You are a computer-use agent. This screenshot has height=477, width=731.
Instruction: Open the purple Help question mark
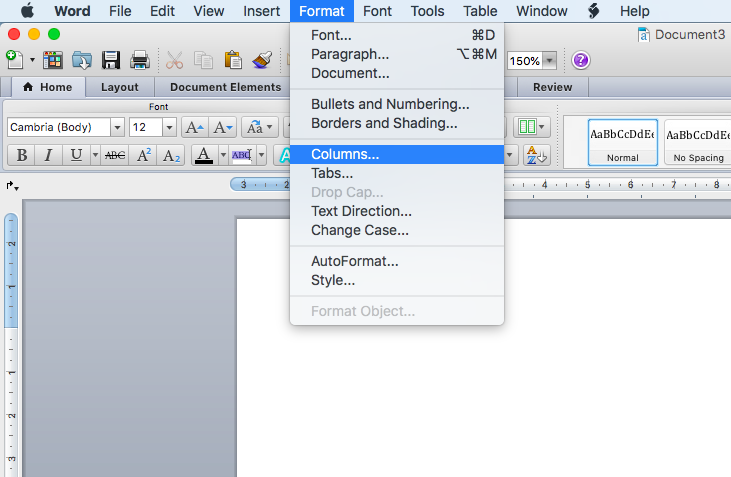click(x=580, y=60)
